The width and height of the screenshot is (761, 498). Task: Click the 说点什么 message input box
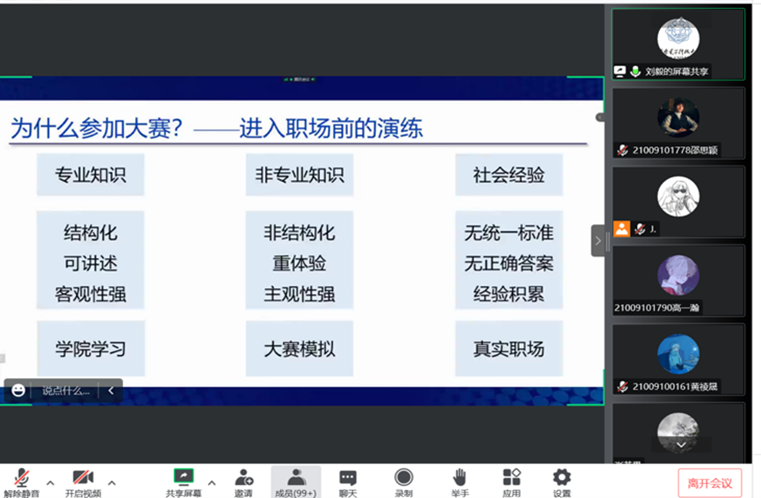(65, 391)
